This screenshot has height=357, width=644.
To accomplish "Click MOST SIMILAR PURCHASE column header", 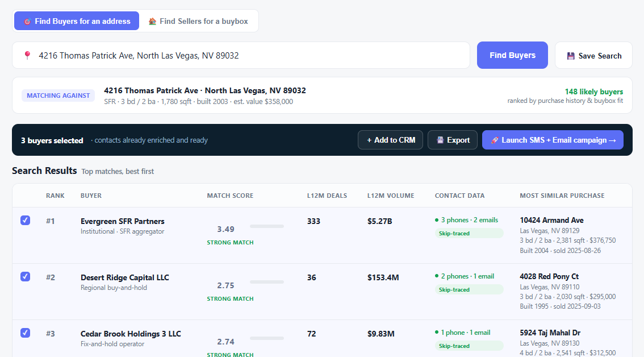I will pyautogui.click(x=562, y=196).
